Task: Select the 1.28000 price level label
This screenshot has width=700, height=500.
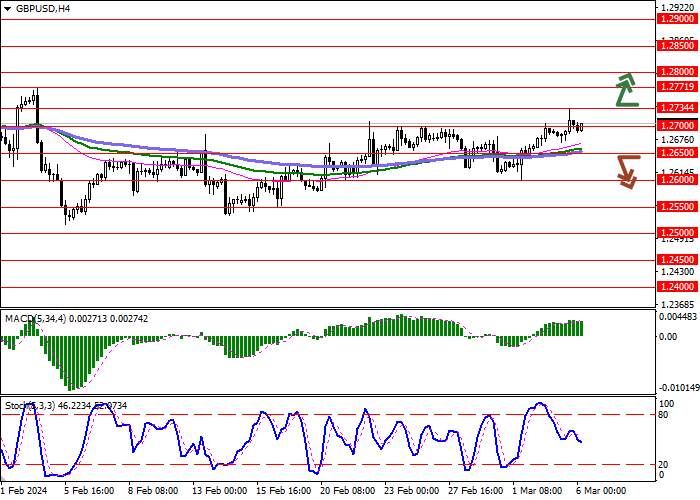Action: (x=677, y=72)
